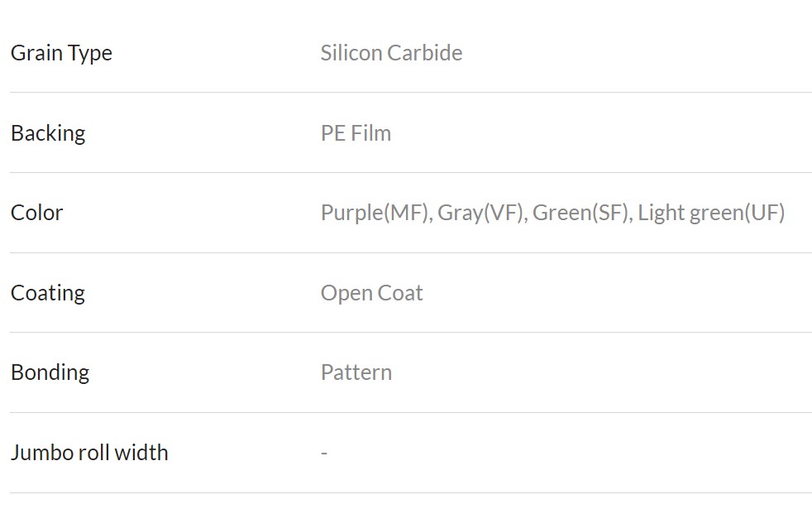Click the Bonding row label

[50, 372]
